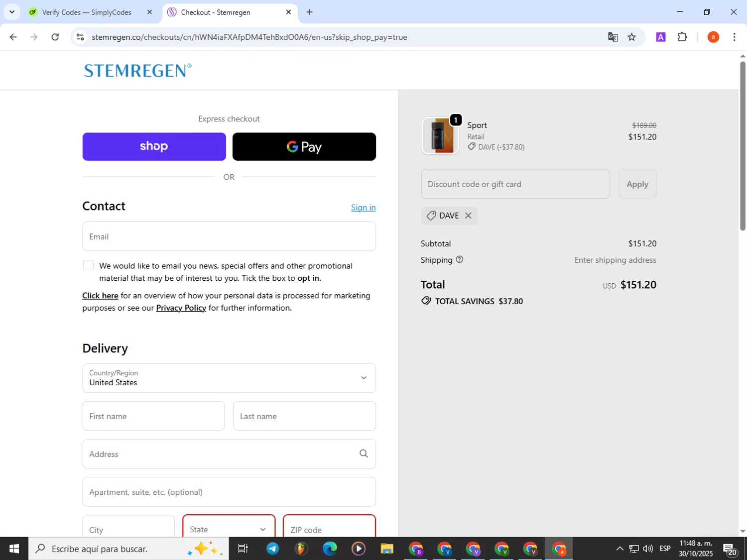Open Telegram from the taskbar

pos(272,549)
